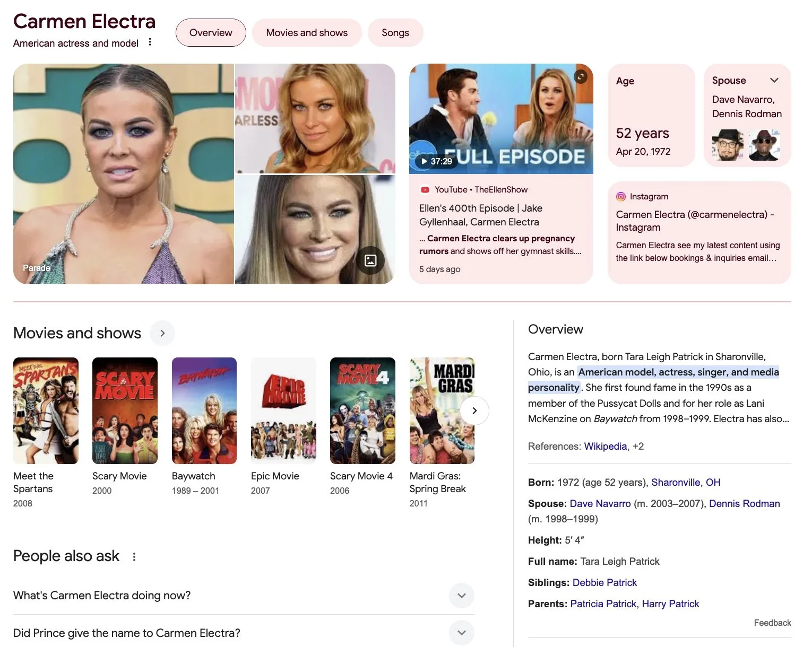
Task: Click Dave Navarro's thumbnail in the Spouse card
Action: 728,145
